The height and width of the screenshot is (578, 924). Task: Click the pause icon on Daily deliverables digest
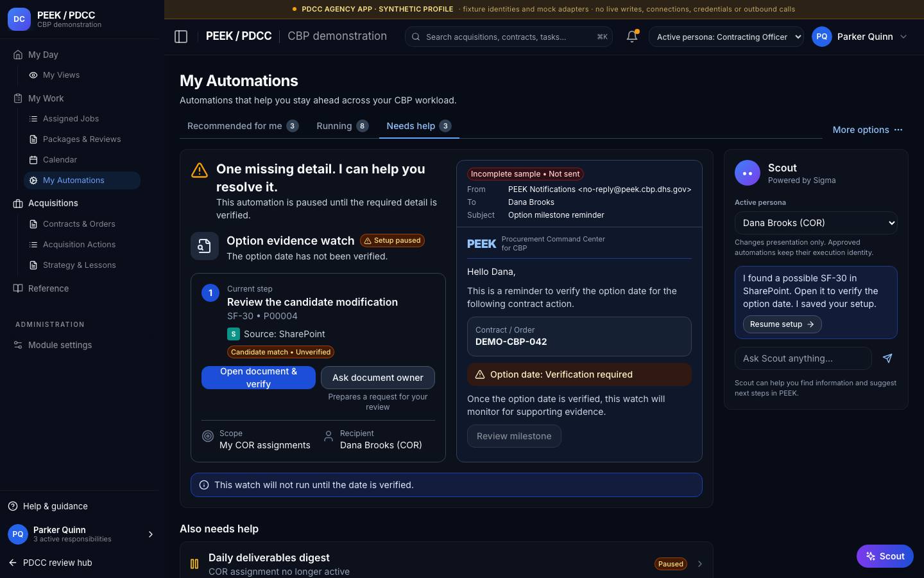[x=194, y=564]
